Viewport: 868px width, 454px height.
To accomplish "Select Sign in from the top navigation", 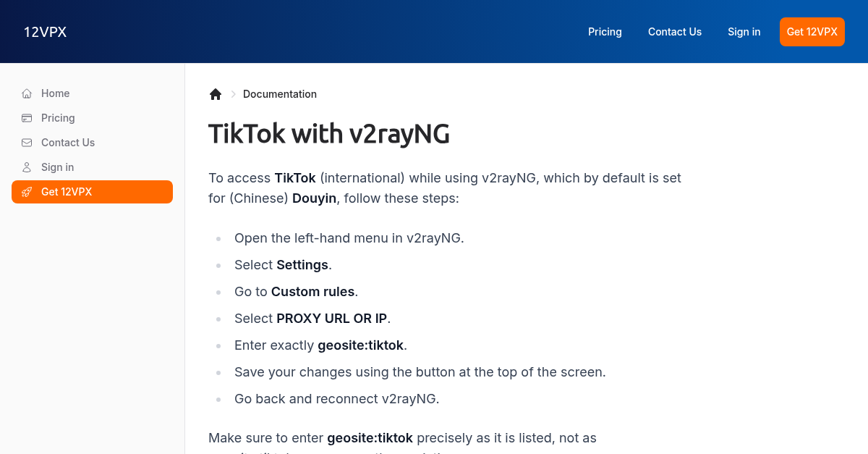I will [x=744, y=32].
